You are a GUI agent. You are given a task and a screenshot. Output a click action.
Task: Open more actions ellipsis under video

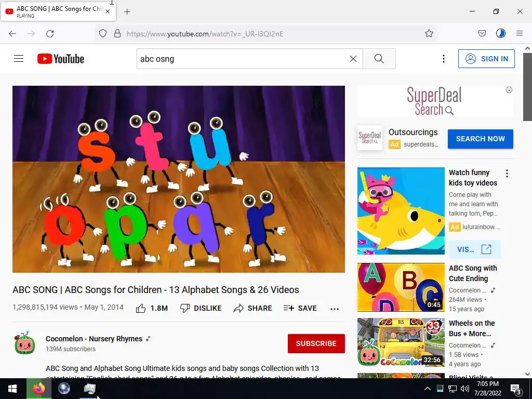coord(335,309)
